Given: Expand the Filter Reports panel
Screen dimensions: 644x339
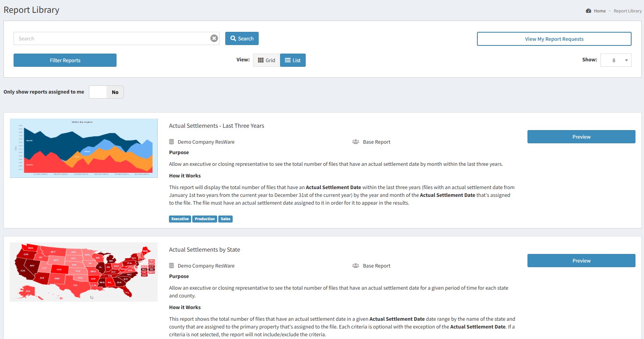Looking at the screenshot, I should (65, 60).
